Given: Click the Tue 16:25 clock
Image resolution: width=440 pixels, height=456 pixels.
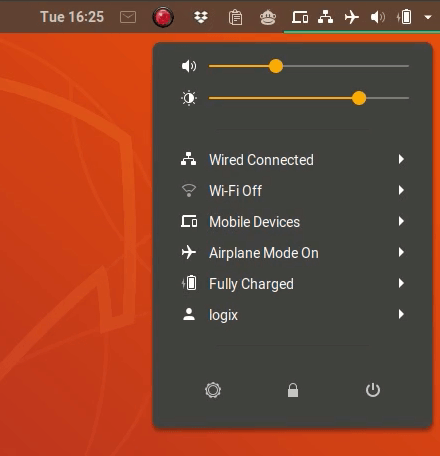Looking at the screenshot, I should pyautogui.click(x=72, y=17).
